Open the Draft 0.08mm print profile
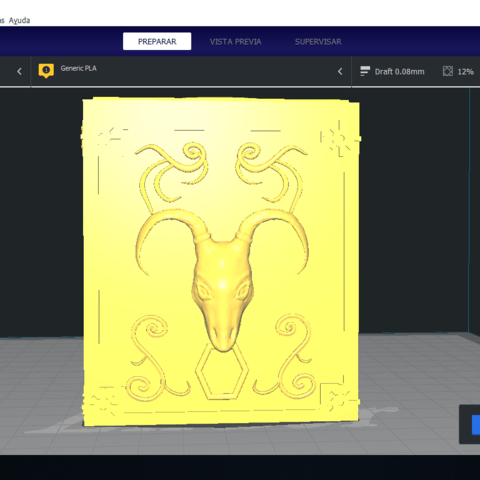This screenshot has height=480, width=480. (x=399, y=72)
